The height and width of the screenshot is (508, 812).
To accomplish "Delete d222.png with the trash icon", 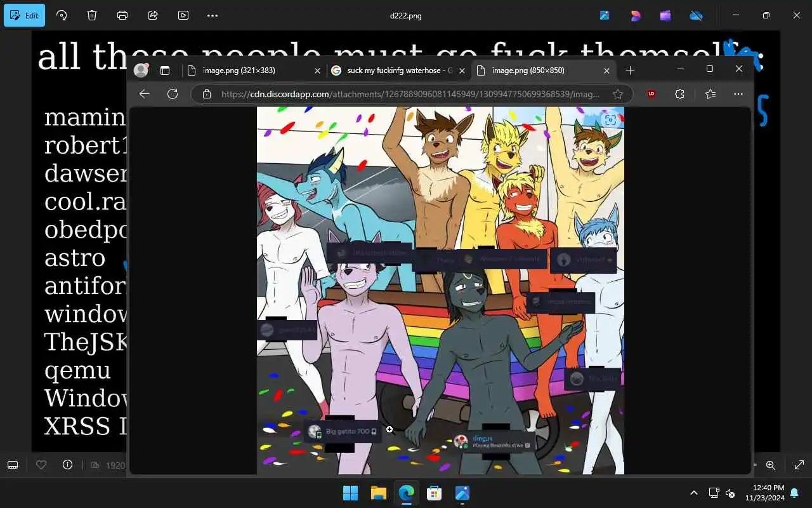I will pyautogui.click(x=92, y=15).
